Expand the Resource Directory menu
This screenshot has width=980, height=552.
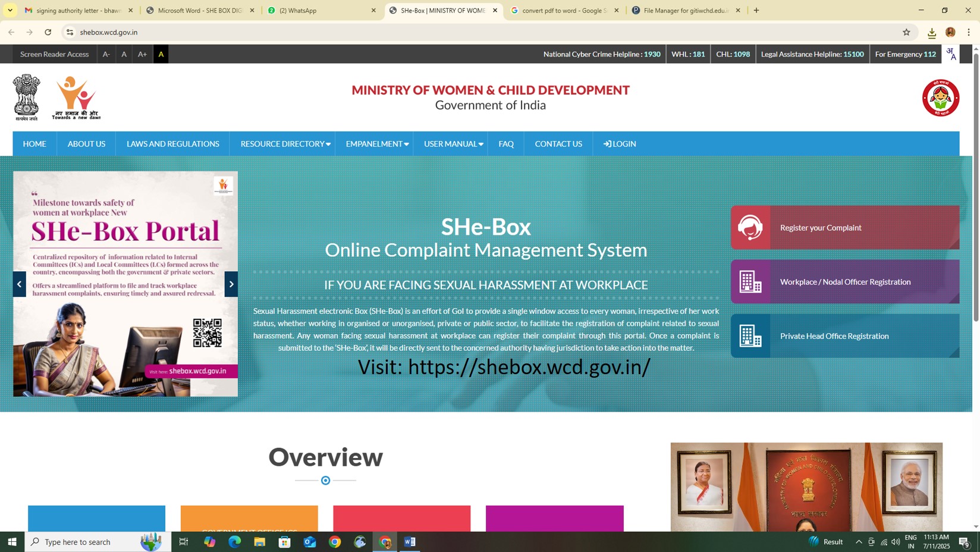coord(285,144)
